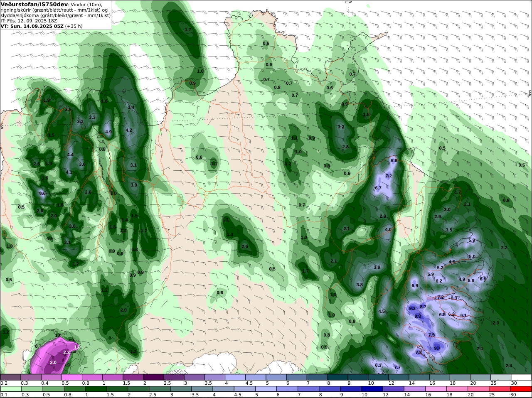Select the darkest purple swatch in the upper legend
Viewport: 532px width, 398px height.
153,377
